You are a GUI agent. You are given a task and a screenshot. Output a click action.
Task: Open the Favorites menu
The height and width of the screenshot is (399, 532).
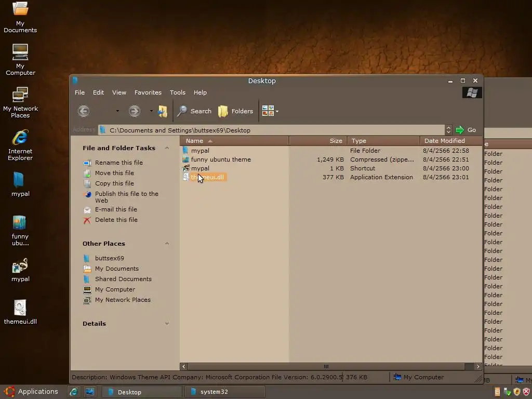click(148, 92)
